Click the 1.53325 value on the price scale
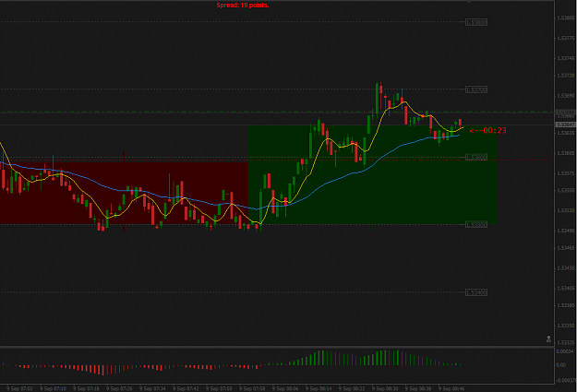 (566, 342)
